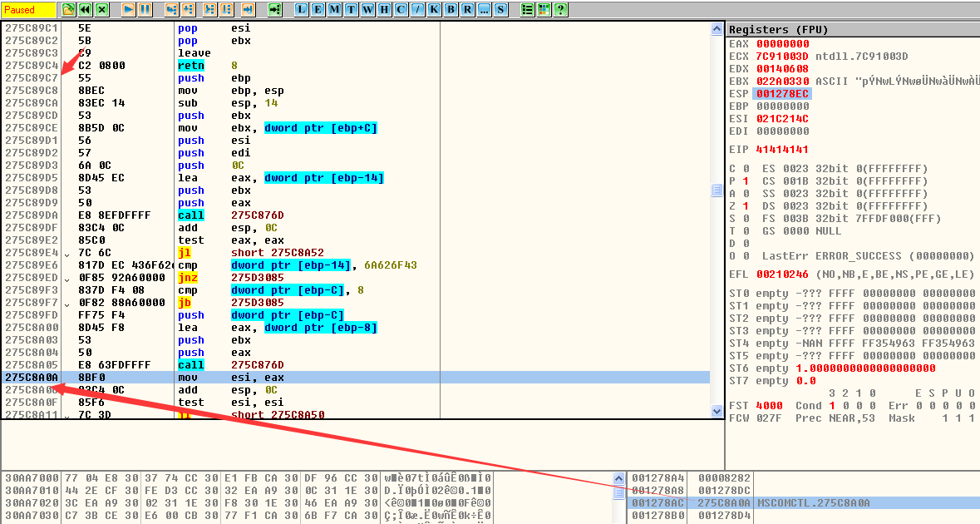Screen dimensions: 980x524
Task: Open Log window with L button
Action: (300, 10)
